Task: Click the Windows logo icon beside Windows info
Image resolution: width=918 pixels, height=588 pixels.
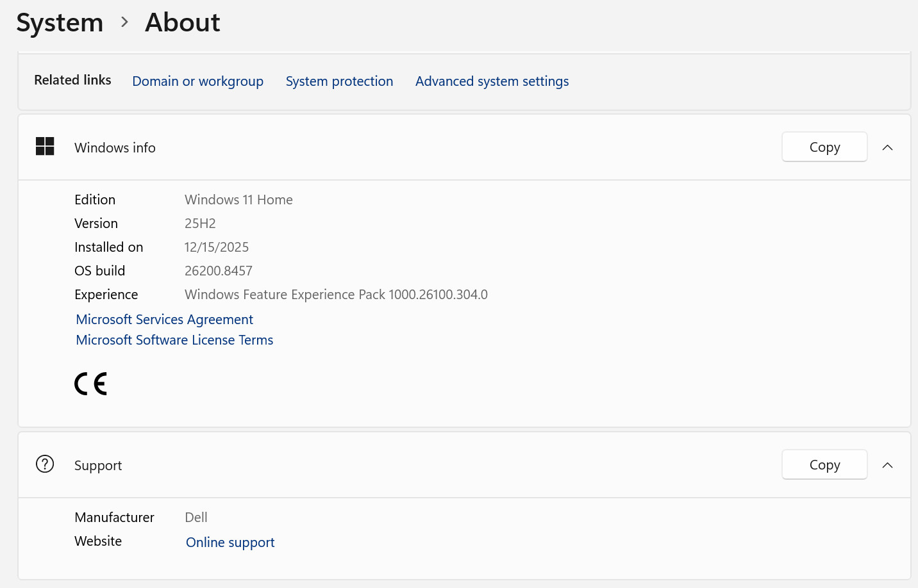Action: 45,147
